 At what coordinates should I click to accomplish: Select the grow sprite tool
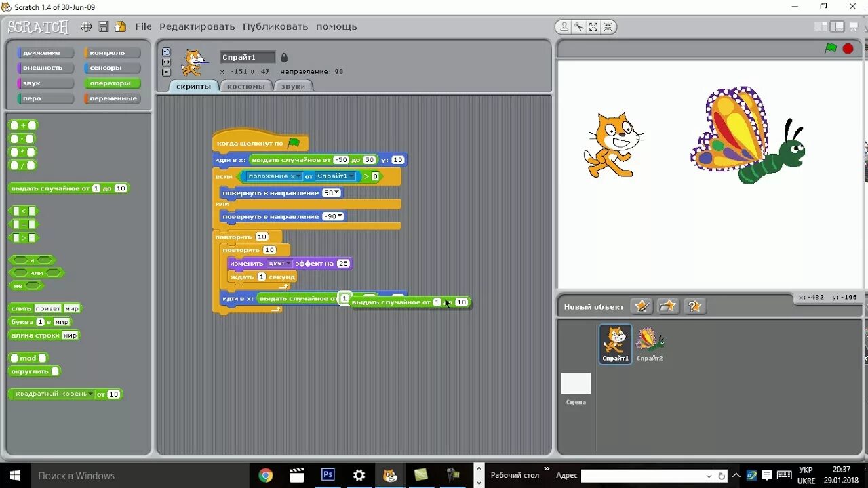click(593, 27)
